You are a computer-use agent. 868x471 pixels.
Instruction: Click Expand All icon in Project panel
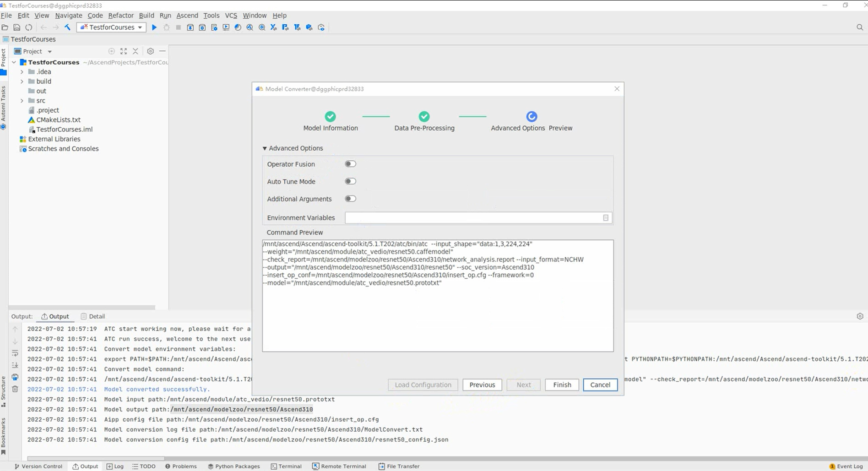coord(124,51)
